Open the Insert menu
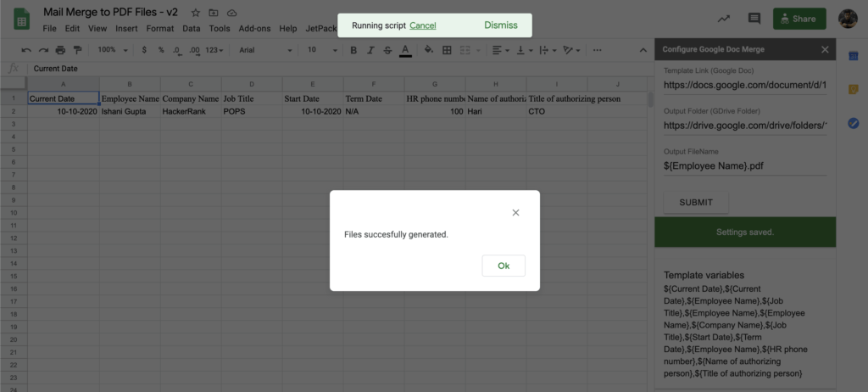 [x=127, y=28]
